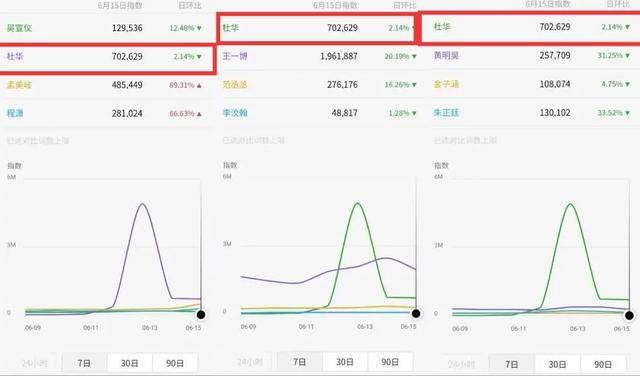Image resolution: width=640 pixels, height=376 pixels.
Task: Click the index value 257,709
Action: (x=555, y=55)
